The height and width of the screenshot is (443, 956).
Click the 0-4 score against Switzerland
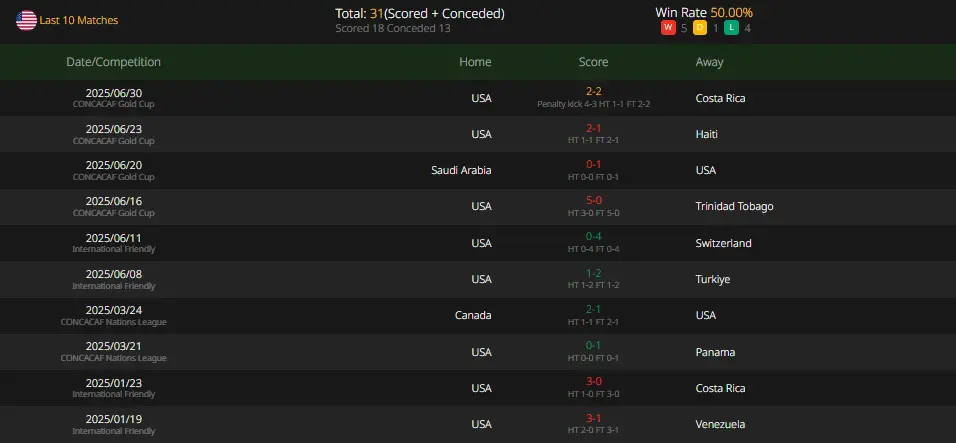coord(594,236)
